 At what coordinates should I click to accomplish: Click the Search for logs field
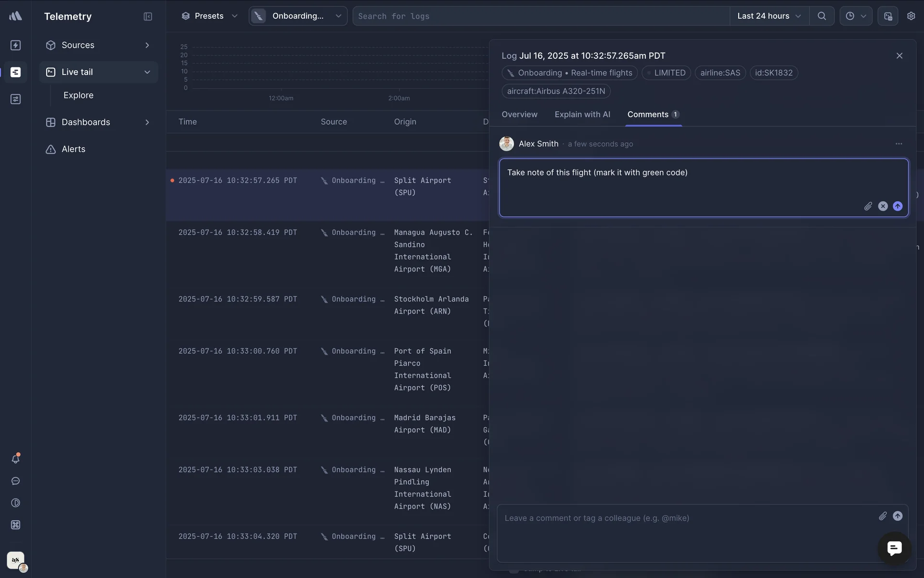539,16
